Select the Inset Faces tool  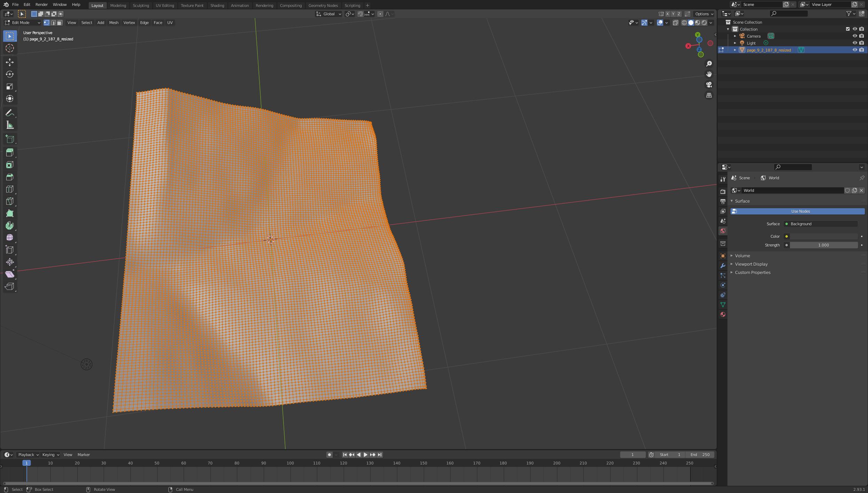pyautogui.click(x=10, y=165)
